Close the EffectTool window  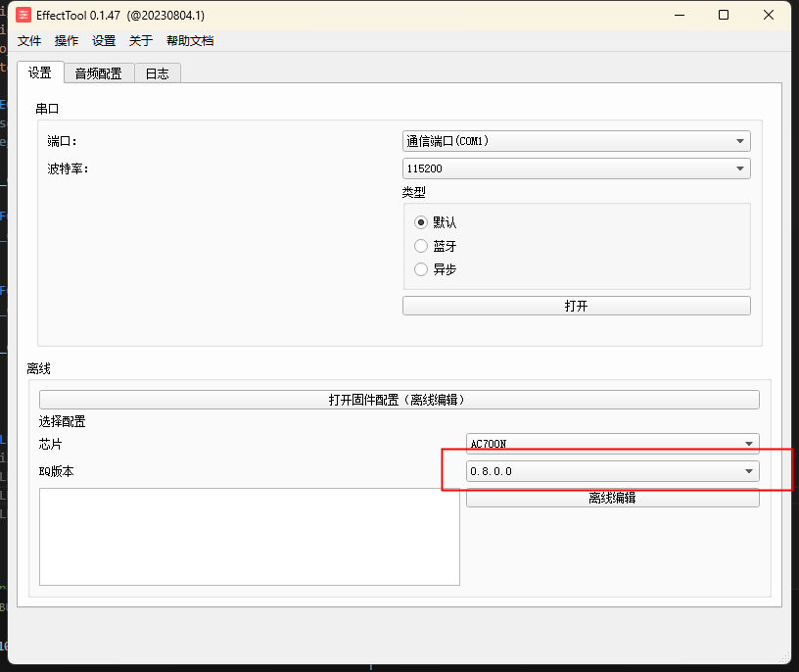coord(769,16)
